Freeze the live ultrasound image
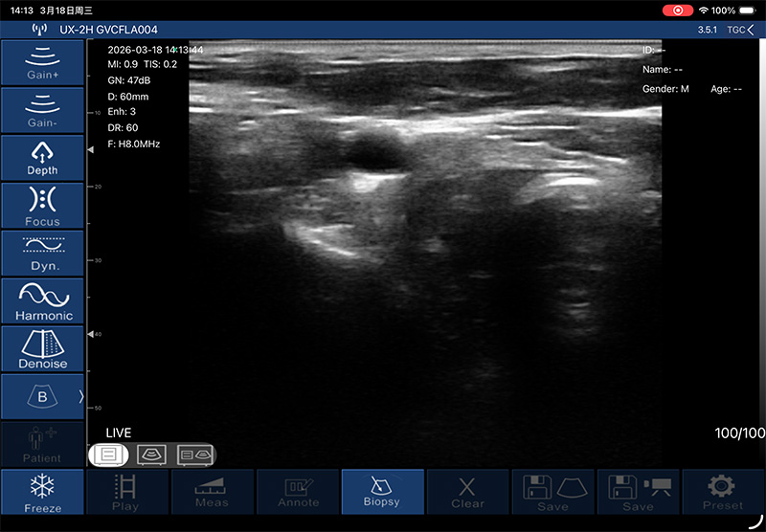 [x=42, y=492]
